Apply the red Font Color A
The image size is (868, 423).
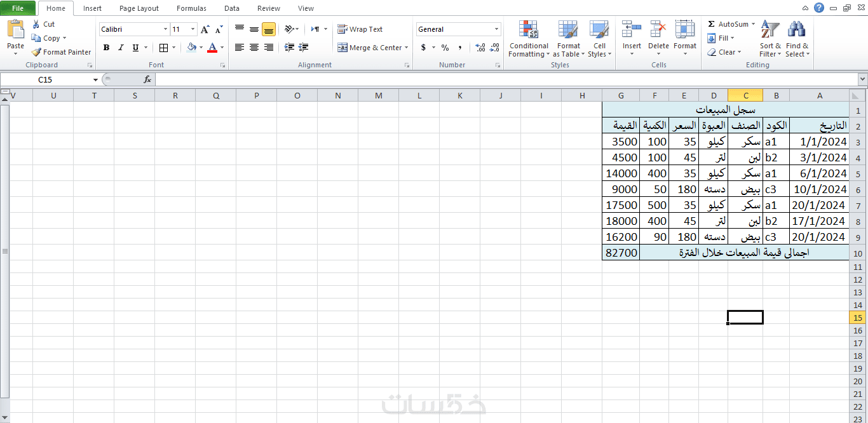tap(212, 48)
